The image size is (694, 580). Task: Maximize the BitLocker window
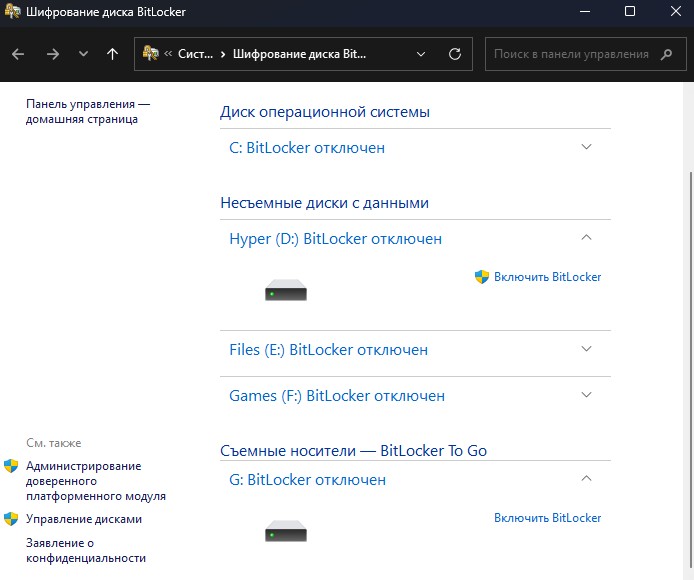tap(630, 12)
